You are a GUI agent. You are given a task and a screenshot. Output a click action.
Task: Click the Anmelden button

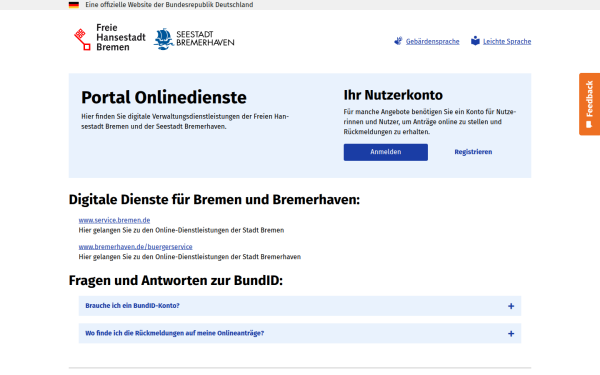[386, 152]
